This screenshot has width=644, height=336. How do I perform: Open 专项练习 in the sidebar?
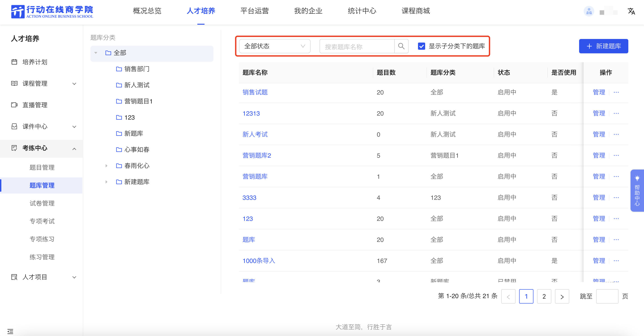coord(42,239)
